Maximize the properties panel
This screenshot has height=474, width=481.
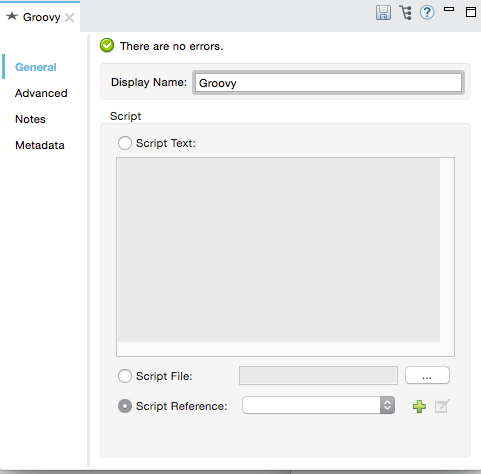pos(471,12)
